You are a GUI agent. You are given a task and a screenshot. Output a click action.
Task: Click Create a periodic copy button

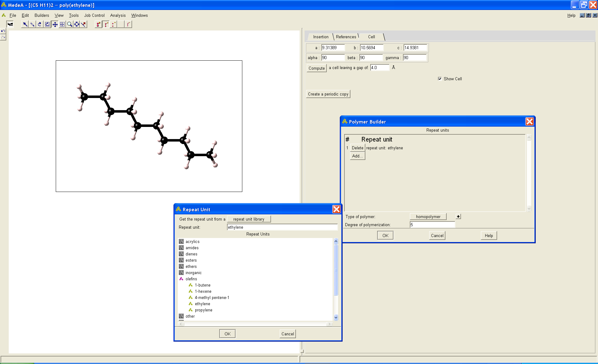click(x=328, y=94)
